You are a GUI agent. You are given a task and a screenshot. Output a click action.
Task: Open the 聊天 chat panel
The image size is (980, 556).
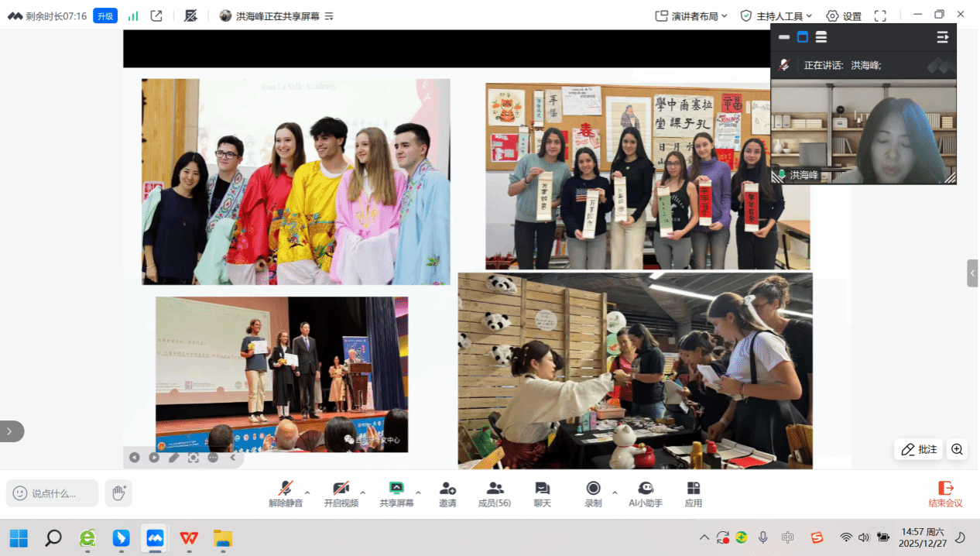[x=542, y=494]
